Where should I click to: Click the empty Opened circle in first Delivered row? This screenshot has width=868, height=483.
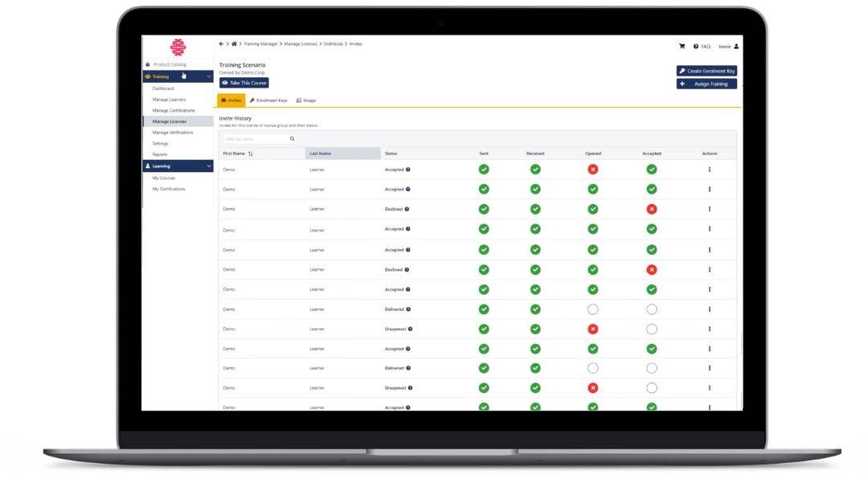click(592, 309)
